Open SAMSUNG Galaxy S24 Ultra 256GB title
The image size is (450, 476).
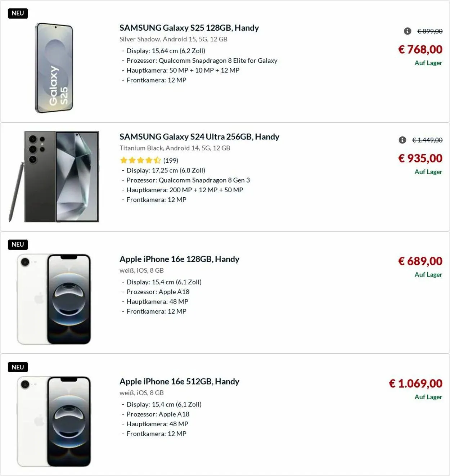click(199, 136)
